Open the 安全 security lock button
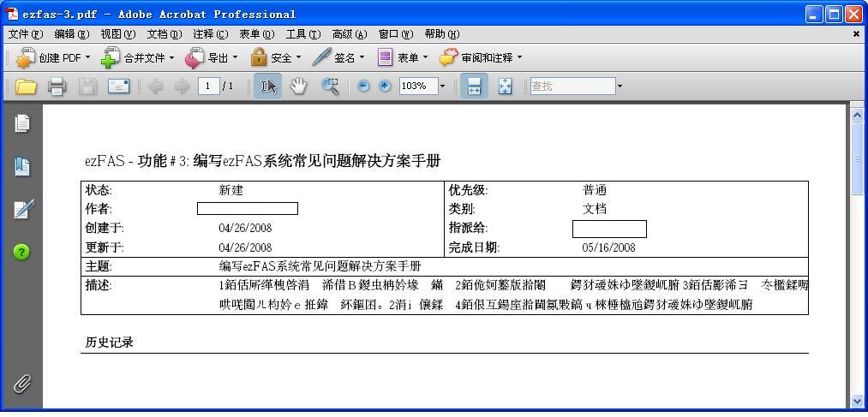Viewport: 868px width, 417px height. (x=275, y=57)
